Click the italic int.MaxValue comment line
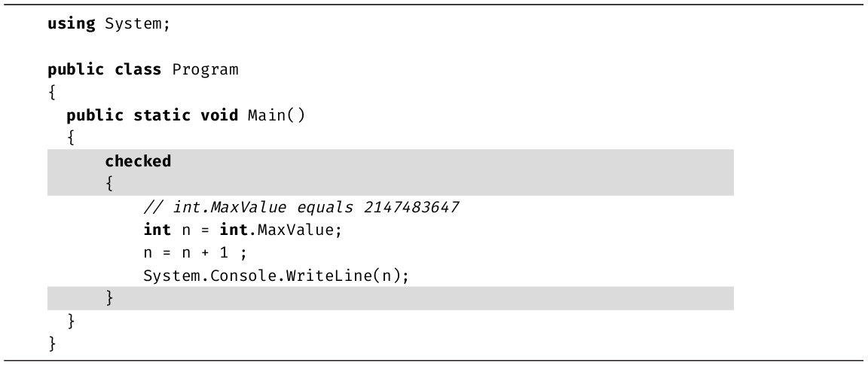The image size is (868, 366). pos(301,207)
